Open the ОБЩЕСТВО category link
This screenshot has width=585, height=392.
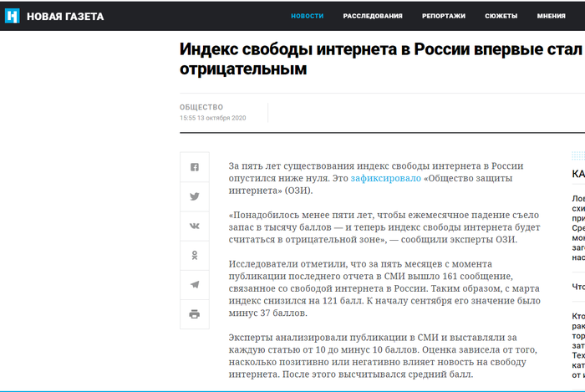tap(201, 108)
